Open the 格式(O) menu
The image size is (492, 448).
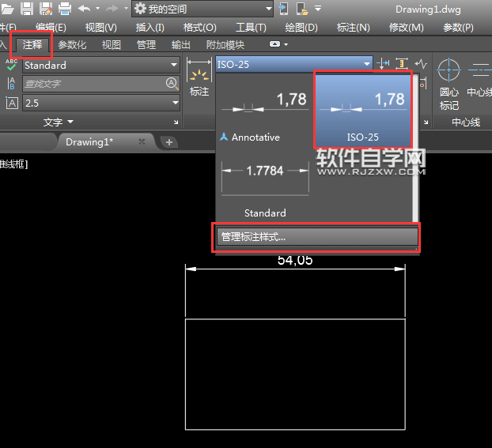pyautogui.click(x=199, y=28)
